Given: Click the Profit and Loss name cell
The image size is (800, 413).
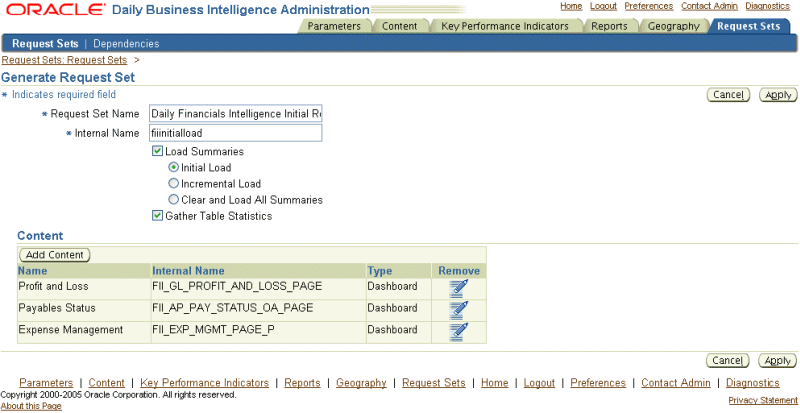Looking at the screenshot, I should coord(53,286).
